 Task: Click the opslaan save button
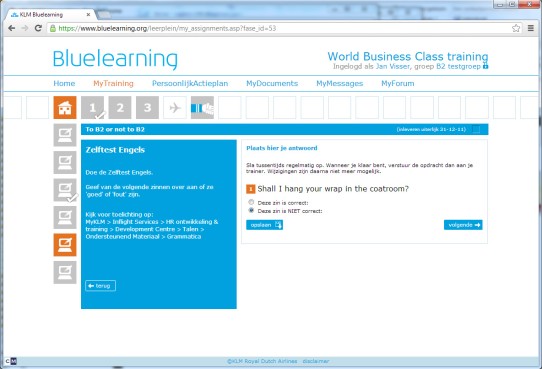pyautogui.click(x=264, y=225)
